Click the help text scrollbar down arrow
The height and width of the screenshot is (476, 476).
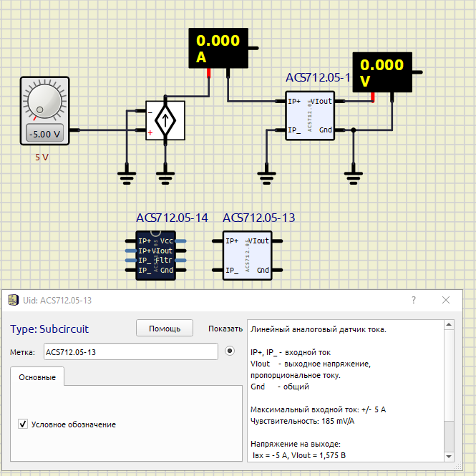(x=449, y=455)
